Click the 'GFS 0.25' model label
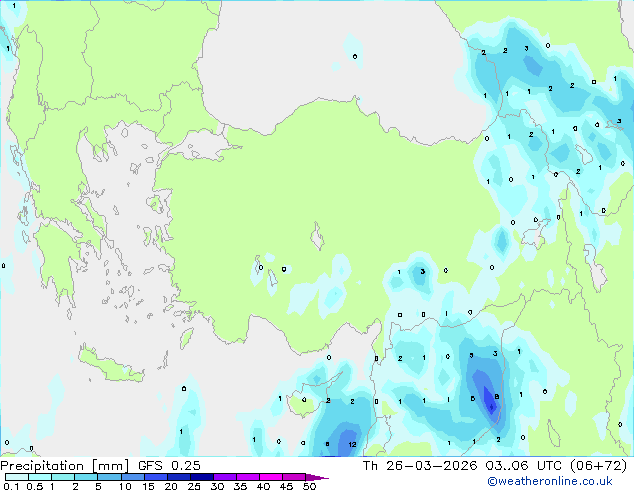634x490 pixels. point(169,466)
